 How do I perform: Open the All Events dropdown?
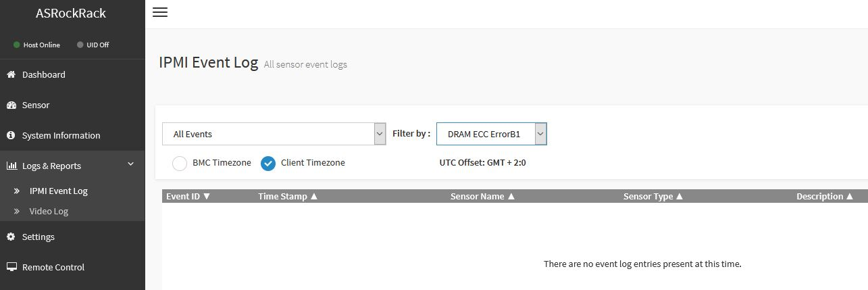pos(274,134)
